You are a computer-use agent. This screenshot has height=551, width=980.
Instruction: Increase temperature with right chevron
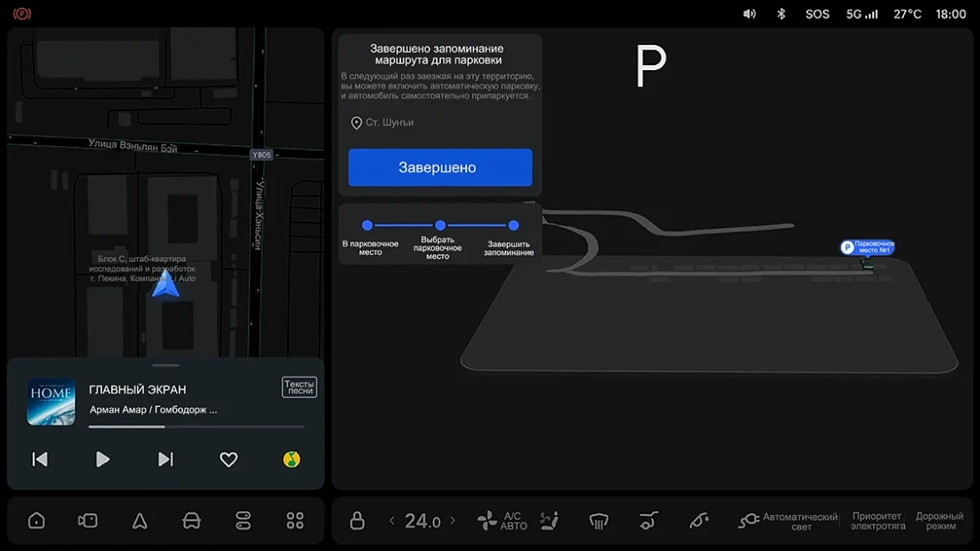pos(453,520)
